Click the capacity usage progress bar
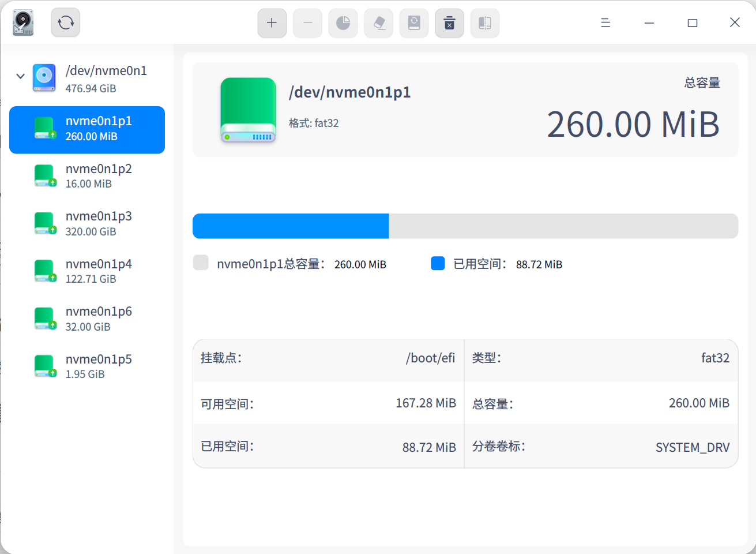Image resolution: width=756 pixels, height=554 pixels. pyautogui.click(x=465, y=226)
